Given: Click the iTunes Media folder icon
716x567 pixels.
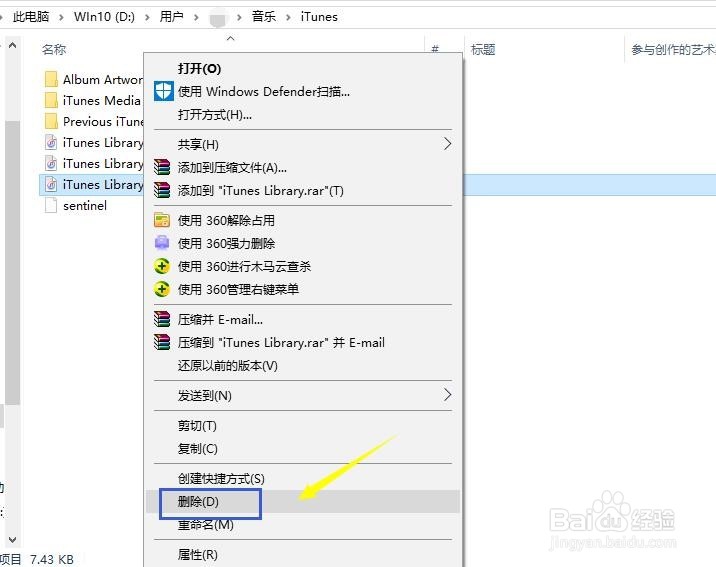Looking at the screenshot, I should tap(51, 100).
